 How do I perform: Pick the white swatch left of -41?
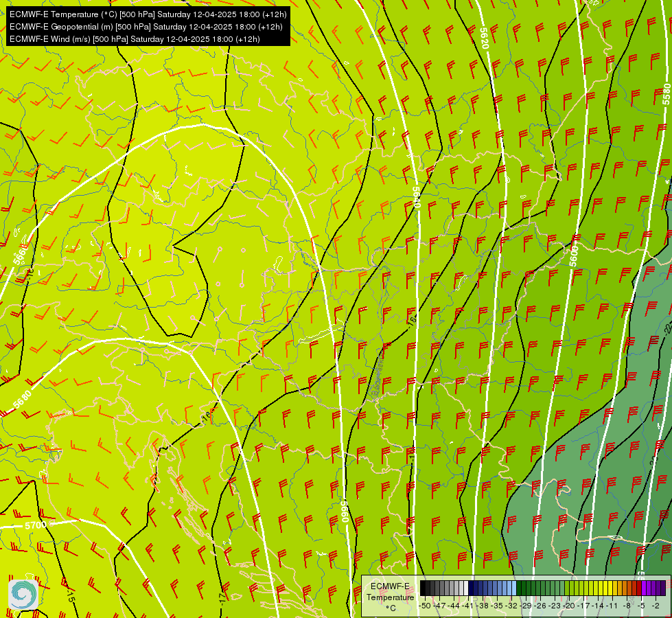click(466, 588)
